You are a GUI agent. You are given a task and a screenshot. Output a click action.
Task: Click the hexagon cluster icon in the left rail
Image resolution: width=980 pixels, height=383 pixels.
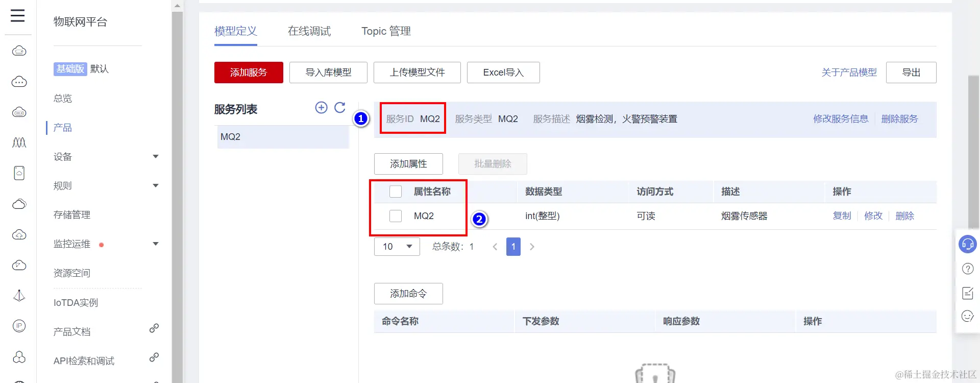tap(19, 356)
